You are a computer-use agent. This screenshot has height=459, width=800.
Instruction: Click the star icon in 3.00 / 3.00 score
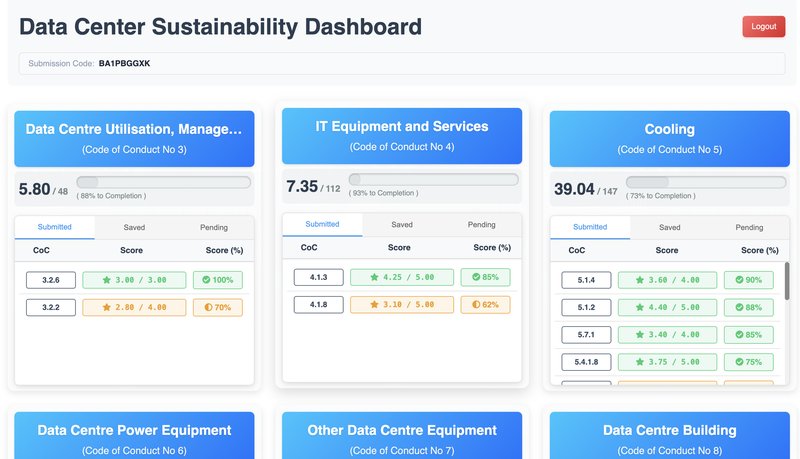point(107,280)
